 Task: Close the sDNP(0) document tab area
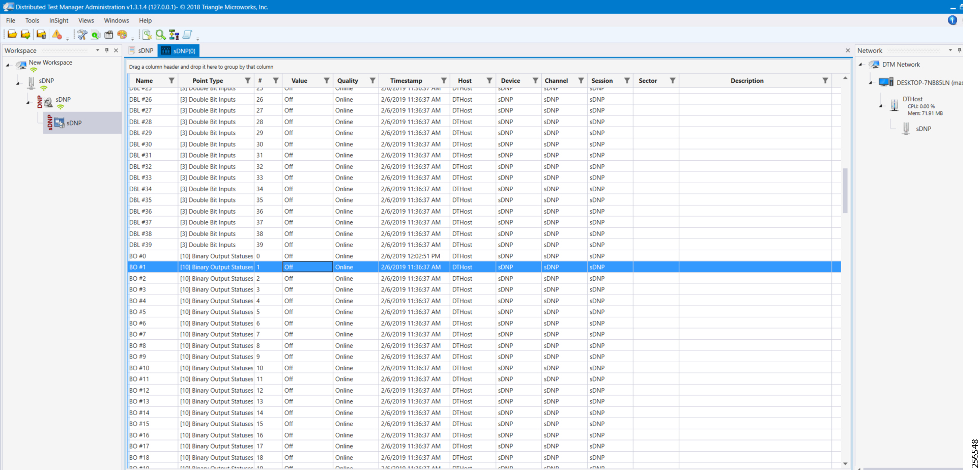click(x=848, y=50)
